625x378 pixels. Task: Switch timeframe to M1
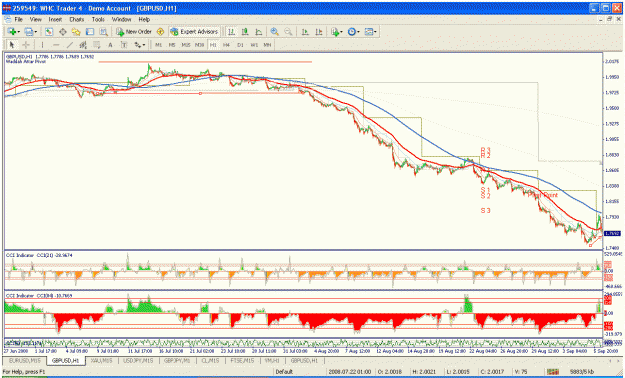coord(159,45)
